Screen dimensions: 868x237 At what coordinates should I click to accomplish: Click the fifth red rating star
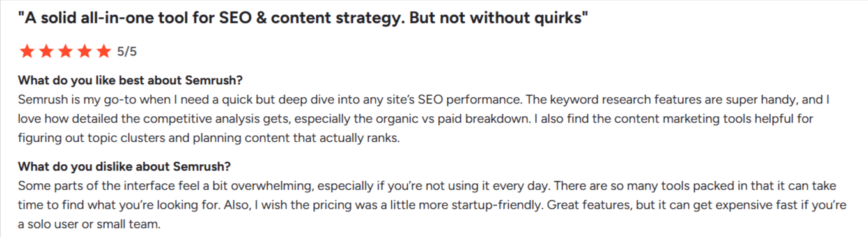pos(103,52)
